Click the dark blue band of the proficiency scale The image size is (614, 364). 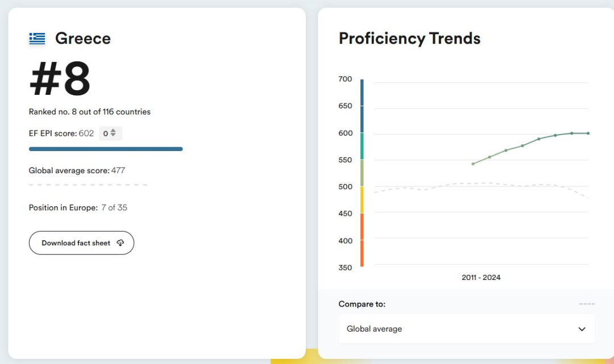362,106
